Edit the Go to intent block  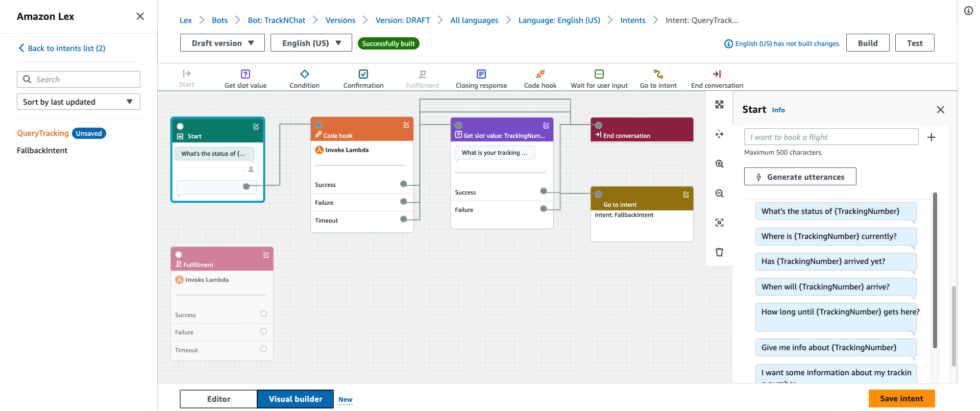coord(686,195)
